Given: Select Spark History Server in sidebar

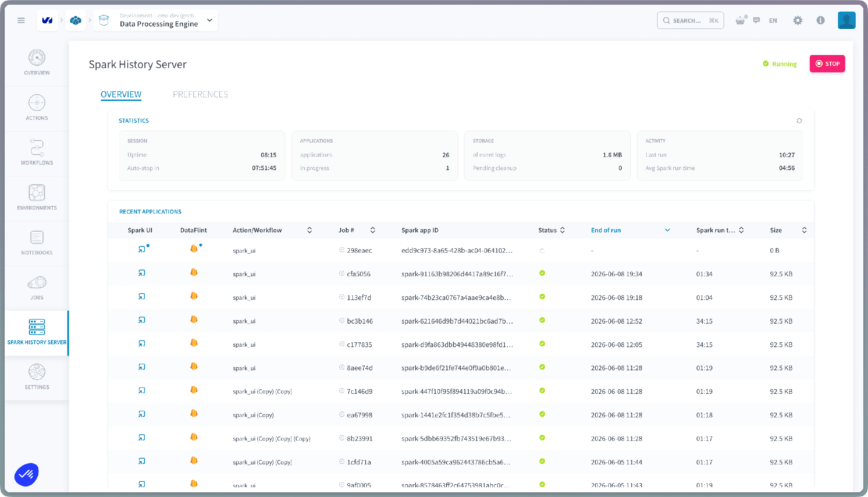Looking at the screenshot, I should [x=37, y=333].
